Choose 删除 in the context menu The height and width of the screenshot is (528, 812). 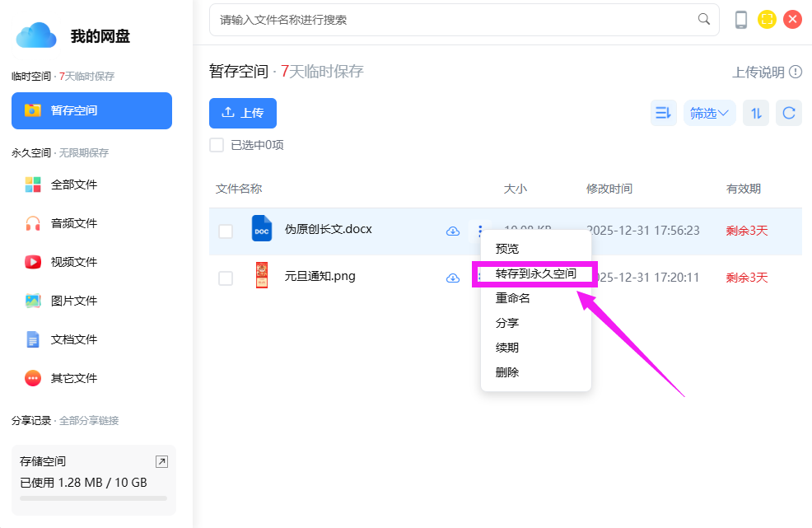(x=507, y=372)
